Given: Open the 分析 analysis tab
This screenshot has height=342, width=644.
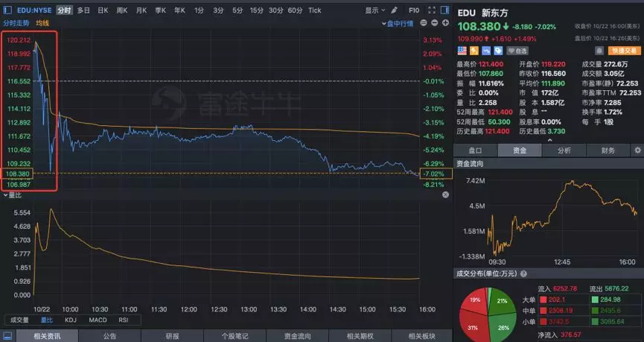Looking at the screenshot, I should pos(564,151).
